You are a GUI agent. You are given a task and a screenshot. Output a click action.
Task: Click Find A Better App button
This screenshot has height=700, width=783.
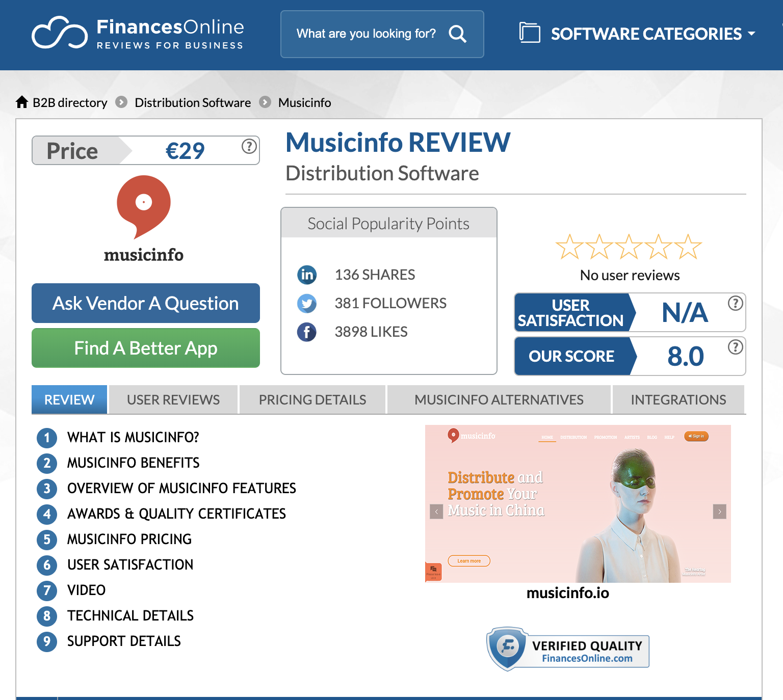point(146,348)
